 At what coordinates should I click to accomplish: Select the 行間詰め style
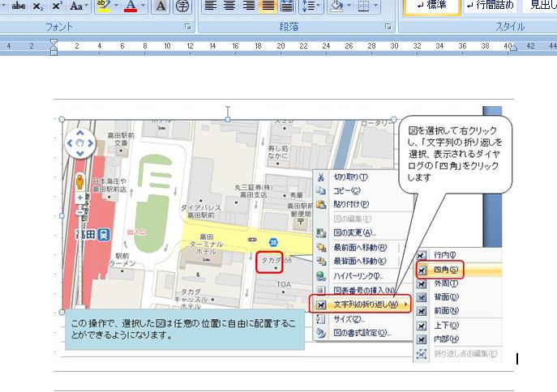(x=491, y=6)
